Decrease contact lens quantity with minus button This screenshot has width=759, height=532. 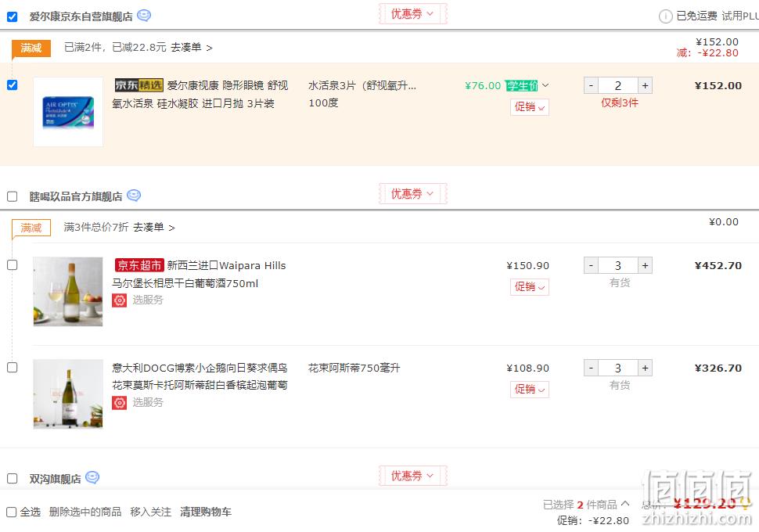[x=591, y=86]
